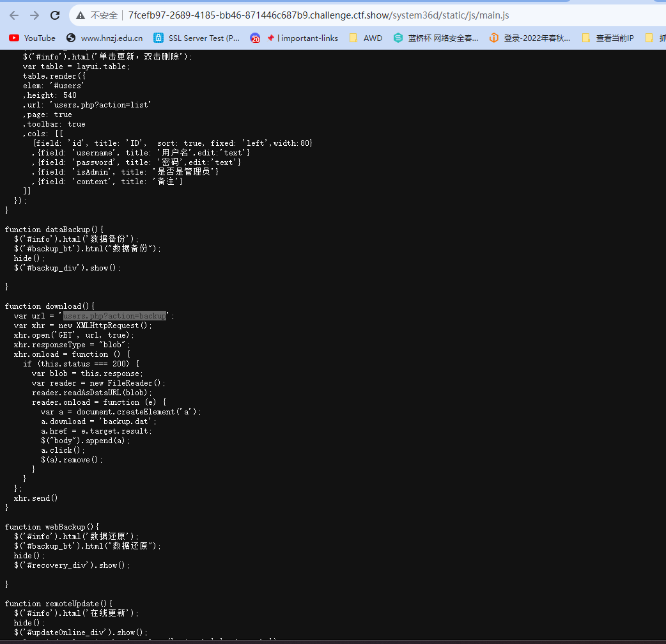Go forward with the browser forward arrow
The width and height of the screenshot is (666, 644).
tap(35, 15)
